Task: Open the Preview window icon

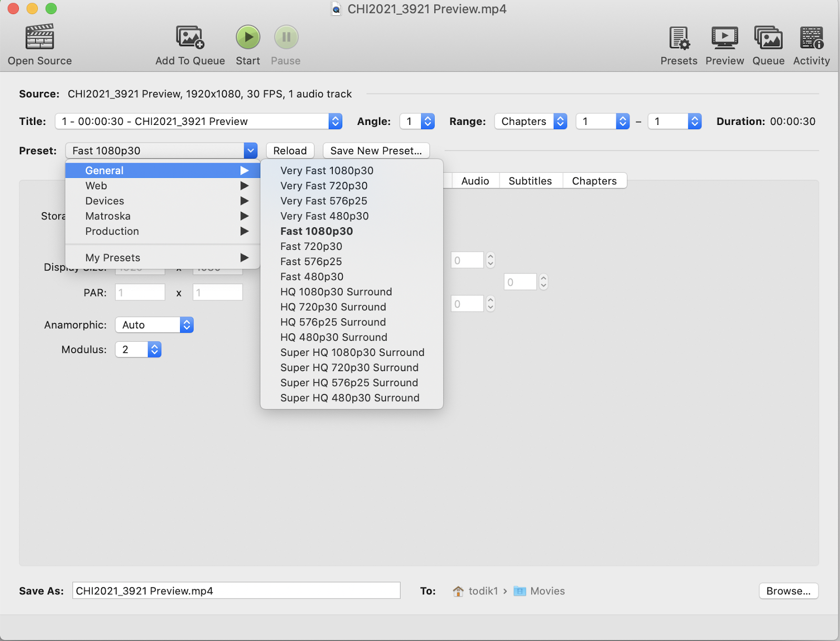Action: pyautogui.click(x=724, y=38)
